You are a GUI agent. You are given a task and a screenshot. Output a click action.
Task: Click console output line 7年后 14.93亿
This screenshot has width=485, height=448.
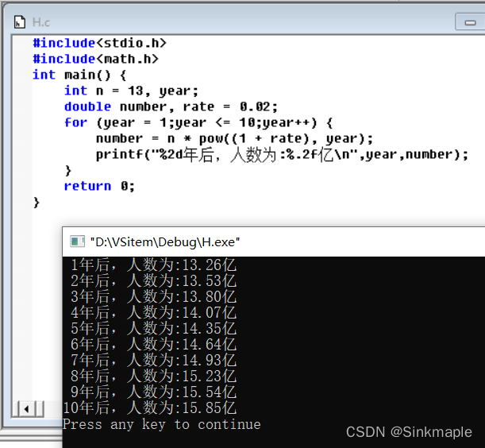tap(153, 360)
